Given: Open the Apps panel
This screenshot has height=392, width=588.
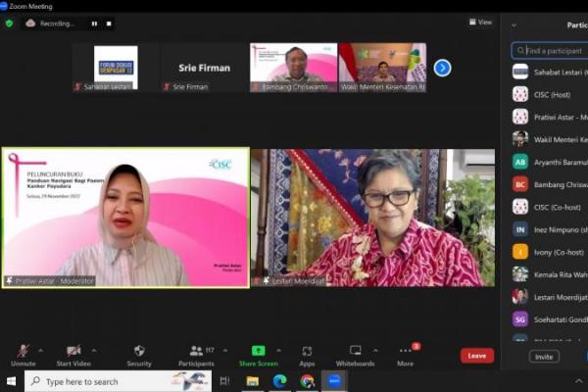Looking at the screenshot, I should coord(307,351).
